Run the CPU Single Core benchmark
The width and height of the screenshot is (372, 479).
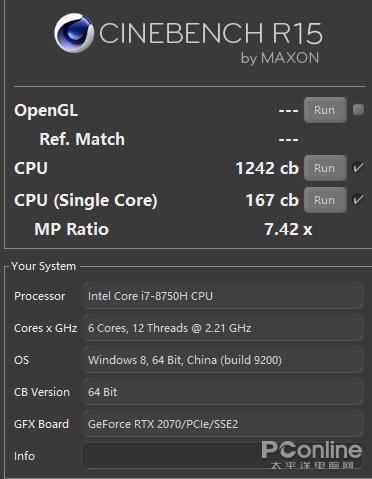(x=325, y=200)
